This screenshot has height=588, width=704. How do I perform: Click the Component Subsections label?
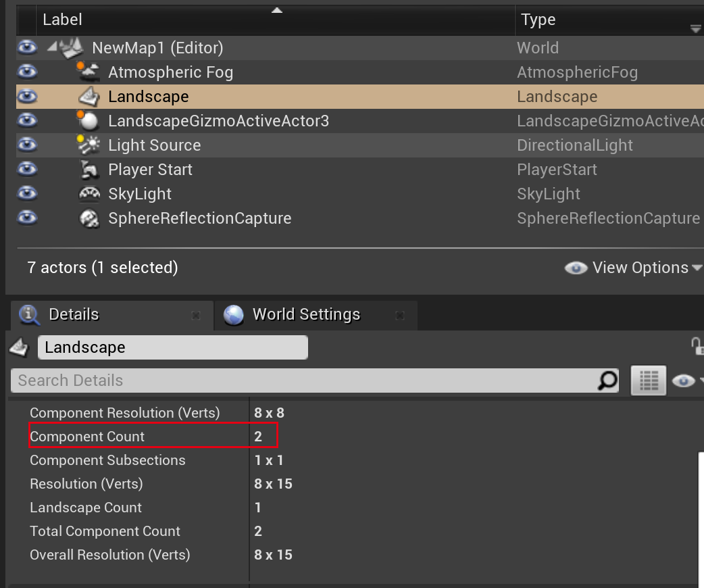[x=107, y=460]
